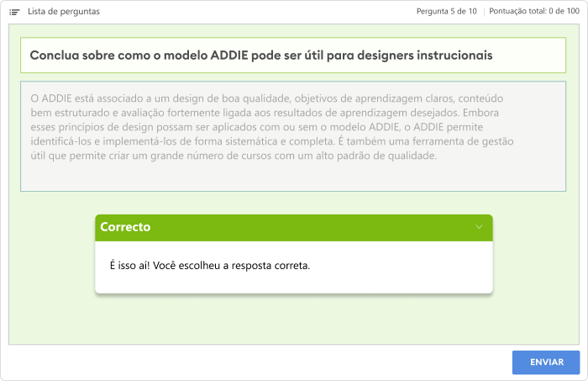Collapse the Correcto feedback chevron

pos(479,227)
